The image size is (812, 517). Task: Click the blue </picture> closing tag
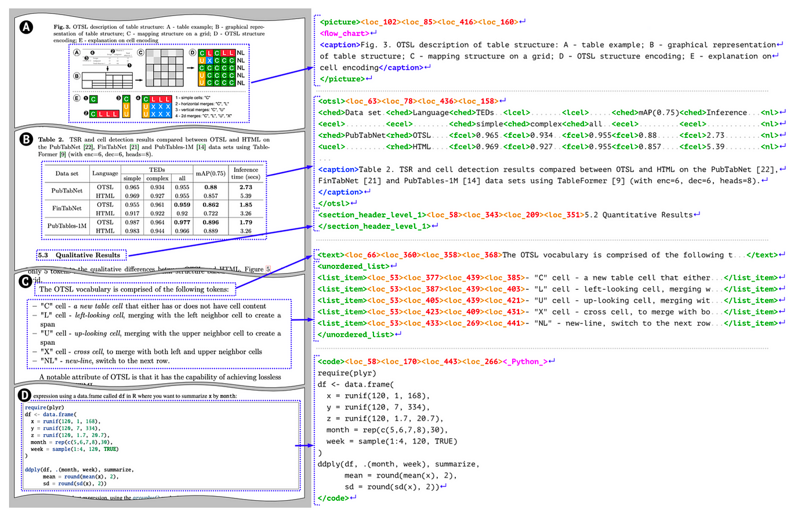(x=342, y=79)
